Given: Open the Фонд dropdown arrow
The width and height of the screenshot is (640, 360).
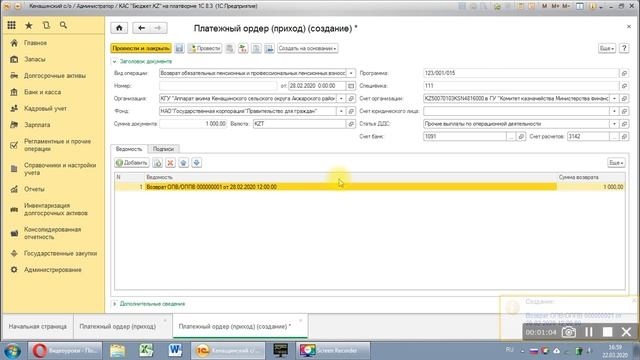Looking at the screenshot, I should [x=341, y=111].
